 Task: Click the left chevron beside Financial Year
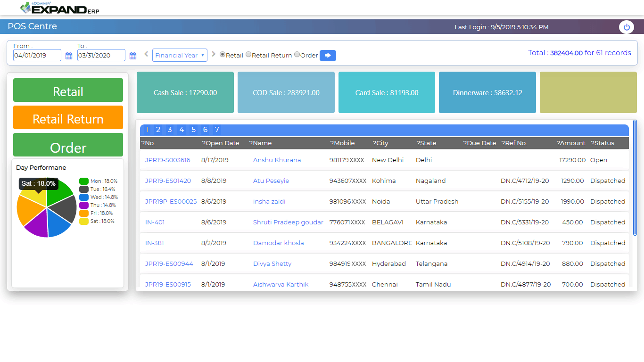click(x=146, y=54)
